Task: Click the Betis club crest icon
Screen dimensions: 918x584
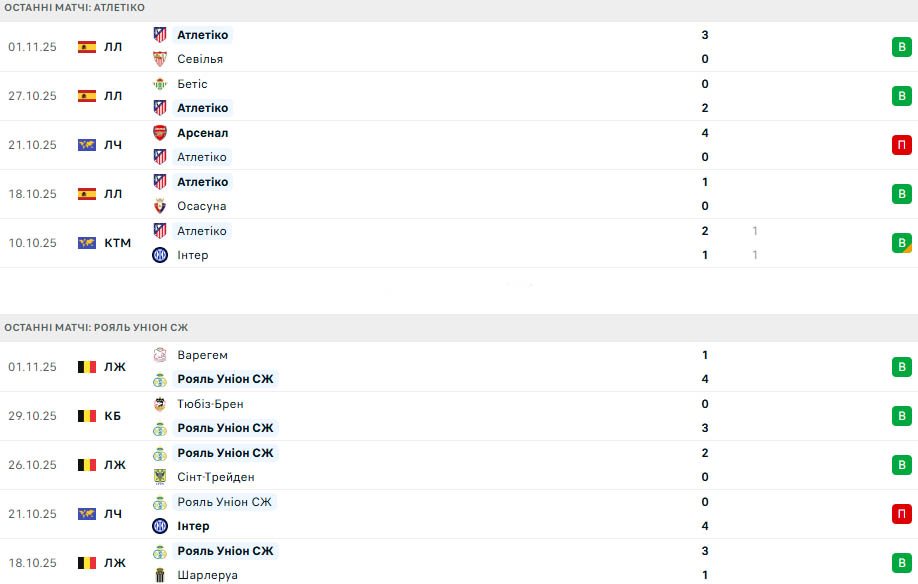Action: click(x=160, y=84)
